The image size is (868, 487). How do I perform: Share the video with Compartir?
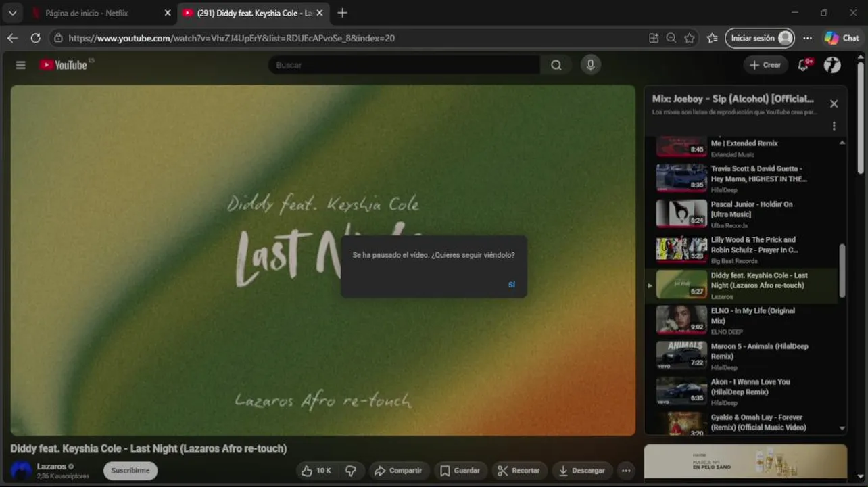tap(398, 471)
